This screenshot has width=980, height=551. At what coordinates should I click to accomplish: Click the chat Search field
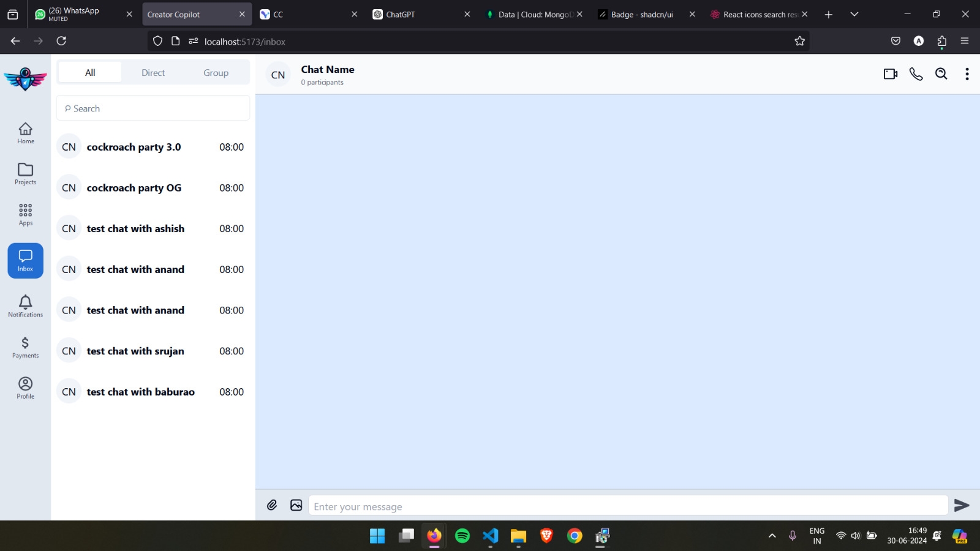[153, 108]
